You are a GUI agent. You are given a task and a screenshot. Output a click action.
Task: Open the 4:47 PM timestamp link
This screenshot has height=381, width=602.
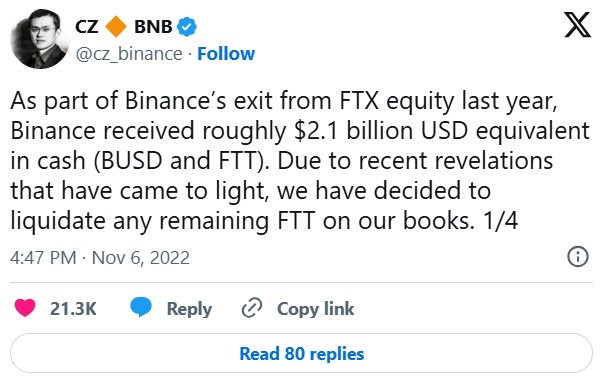coord(43,258)
